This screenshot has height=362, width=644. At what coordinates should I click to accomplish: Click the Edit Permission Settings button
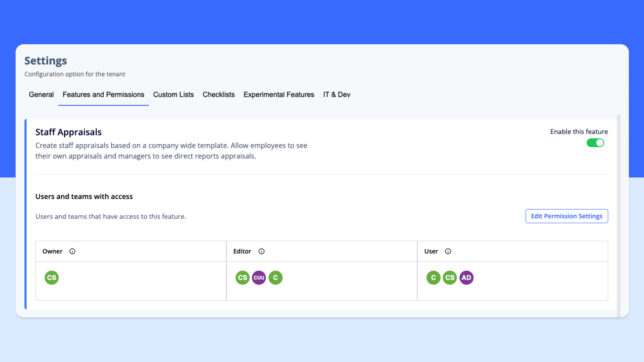click(x=567, y=216)
